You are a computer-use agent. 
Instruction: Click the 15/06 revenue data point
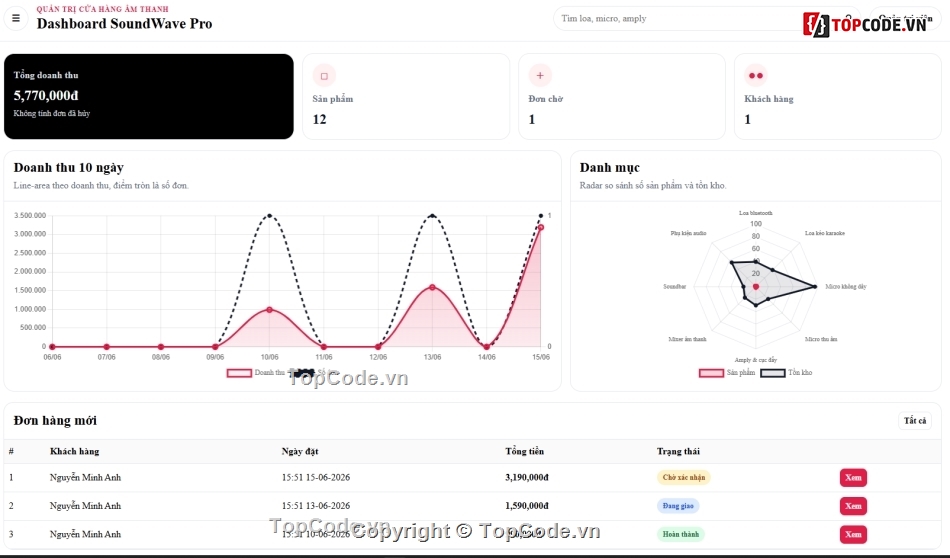tap(541, 228)
